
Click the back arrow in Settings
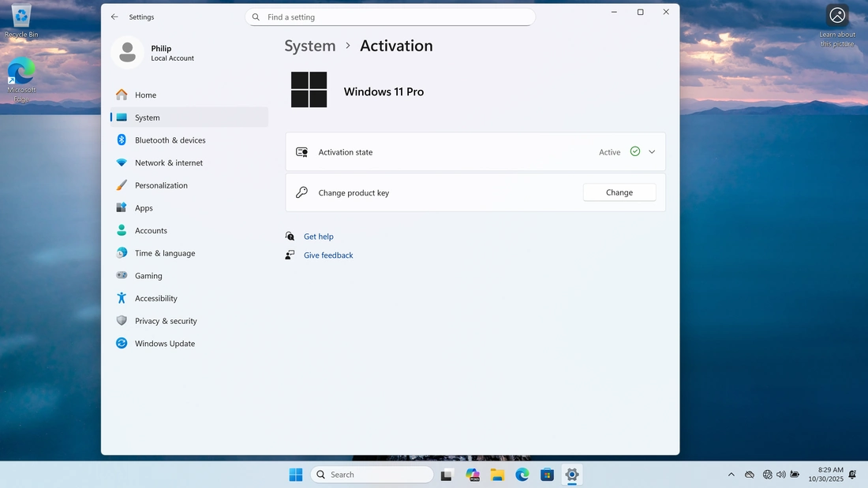(x=114, y=17)
